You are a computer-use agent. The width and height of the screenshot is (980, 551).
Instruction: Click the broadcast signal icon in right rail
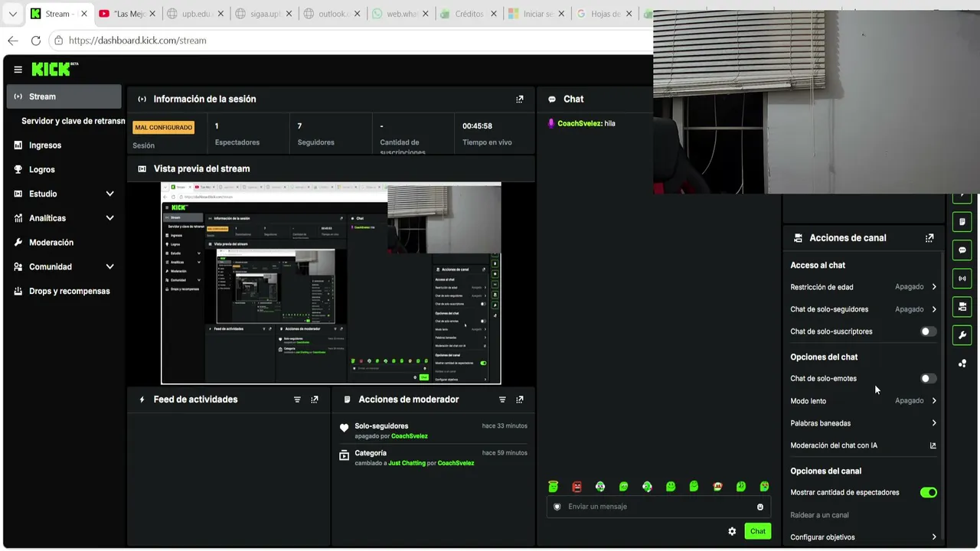[962, 279]
